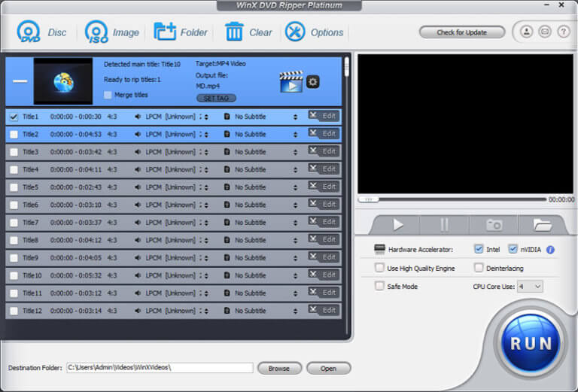Play the video preview

397,224
